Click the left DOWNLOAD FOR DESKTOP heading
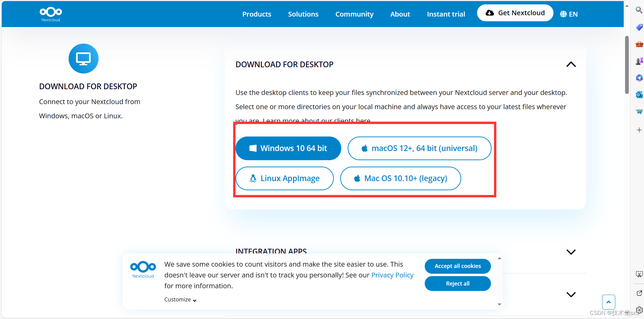644x319 pixels. 88,87
